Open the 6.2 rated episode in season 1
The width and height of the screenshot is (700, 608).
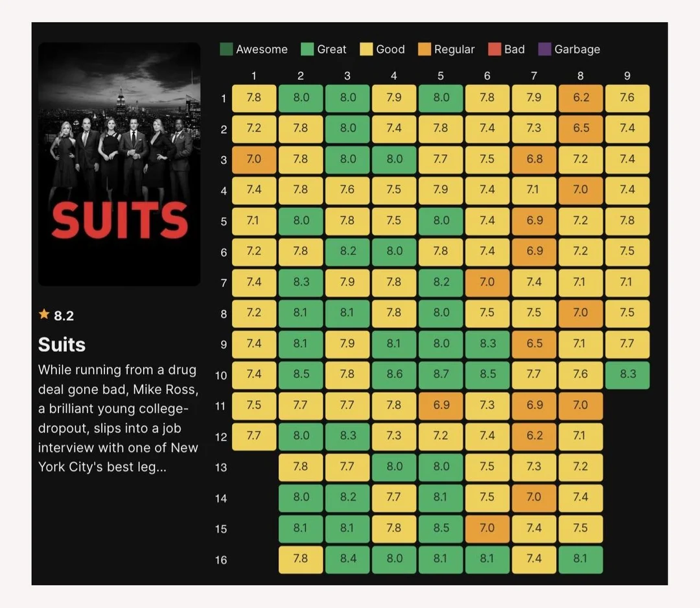tap(581, 98)
